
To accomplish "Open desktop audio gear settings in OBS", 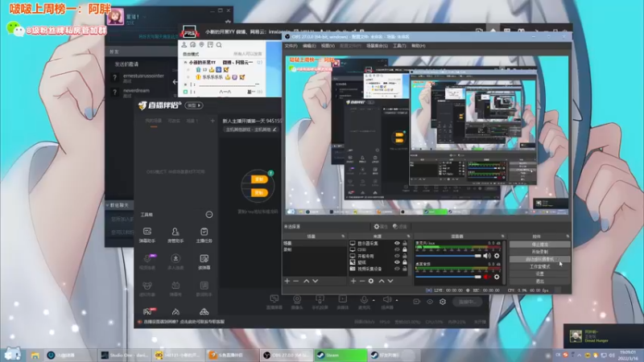I will pyautogui.click(x=497, y=277).
